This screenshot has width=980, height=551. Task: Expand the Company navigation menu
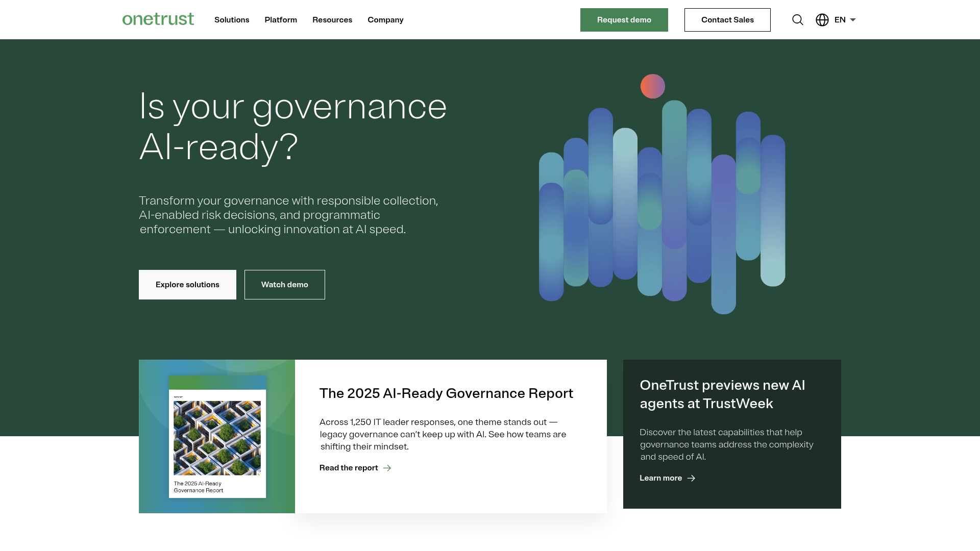pos(385,20)
